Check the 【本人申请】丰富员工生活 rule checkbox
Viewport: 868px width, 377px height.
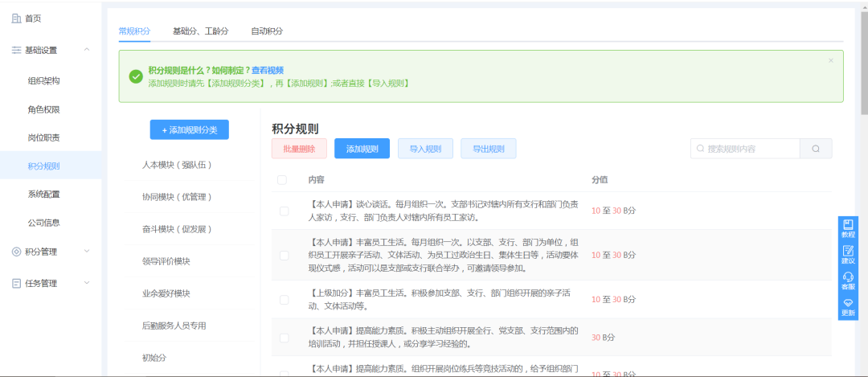tap(284, 255)
